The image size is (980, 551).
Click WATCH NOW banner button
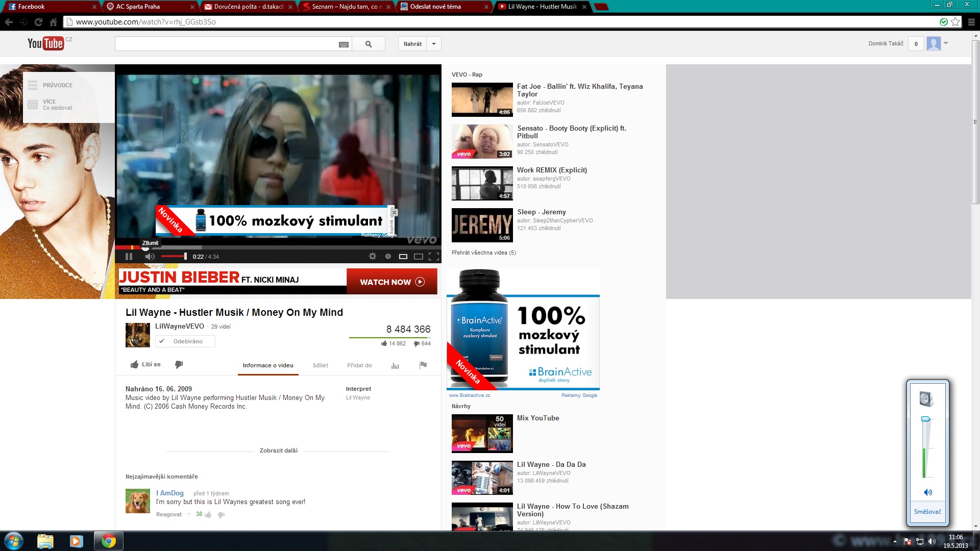coord(391,282)
